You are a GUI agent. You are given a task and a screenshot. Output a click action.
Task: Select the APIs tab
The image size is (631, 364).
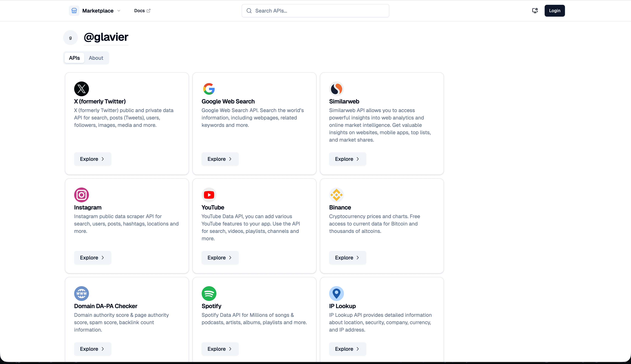74,58
